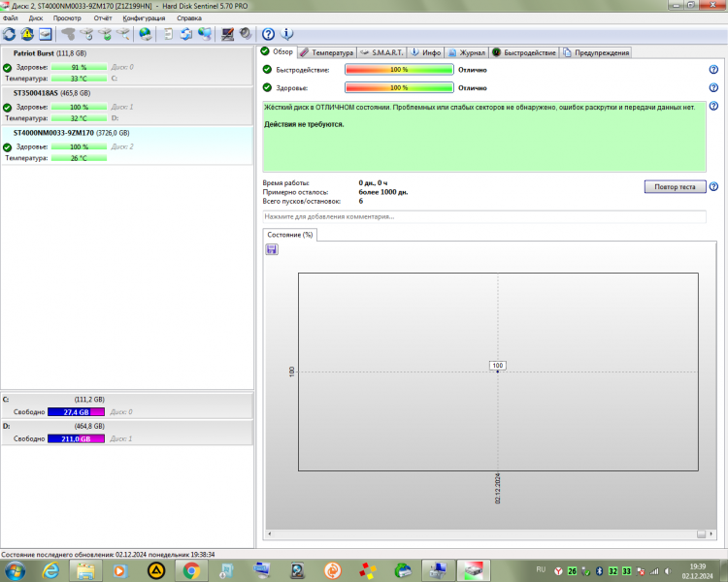
Task: Switch to the Быстродействие tab
Action: [x=524, y=52]
